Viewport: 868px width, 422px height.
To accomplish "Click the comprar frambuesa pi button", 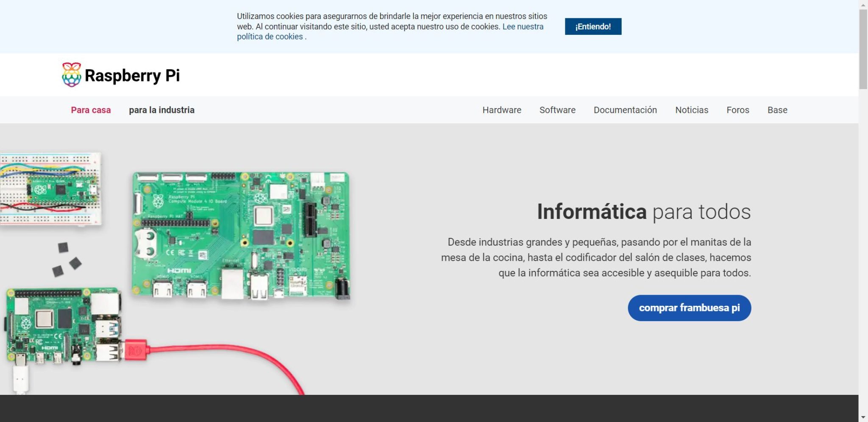I will coord(689,308).
